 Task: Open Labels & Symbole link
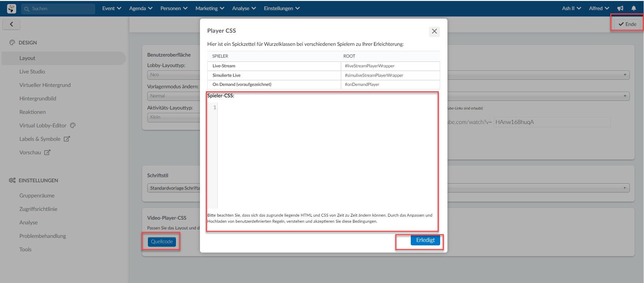pyautogui.click(x=40, y=139)
